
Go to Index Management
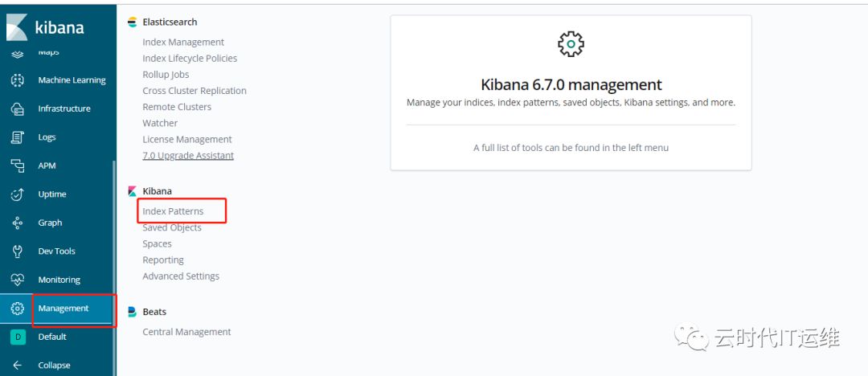[183, 42]
